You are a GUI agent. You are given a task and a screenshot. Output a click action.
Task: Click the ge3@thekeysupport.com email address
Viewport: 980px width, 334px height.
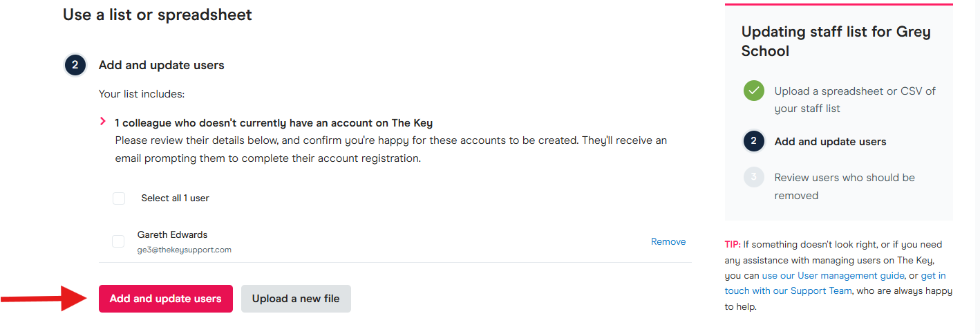(185, 250)
